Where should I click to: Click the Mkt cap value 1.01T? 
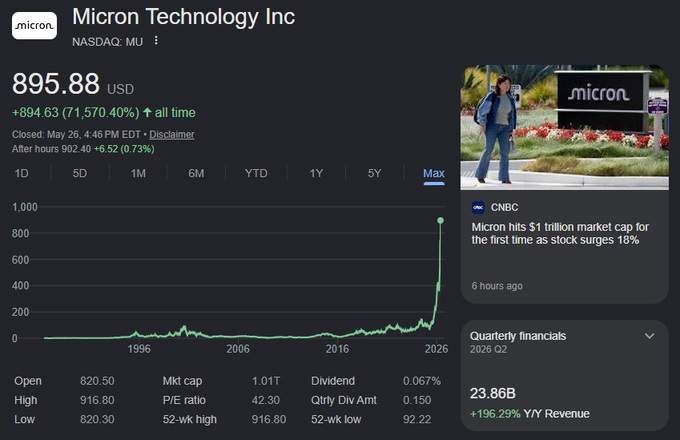coord(266,381)
